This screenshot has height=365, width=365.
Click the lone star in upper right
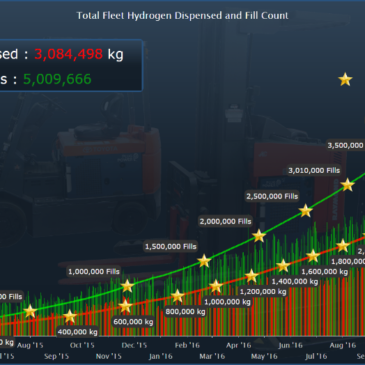coord(345,80)
